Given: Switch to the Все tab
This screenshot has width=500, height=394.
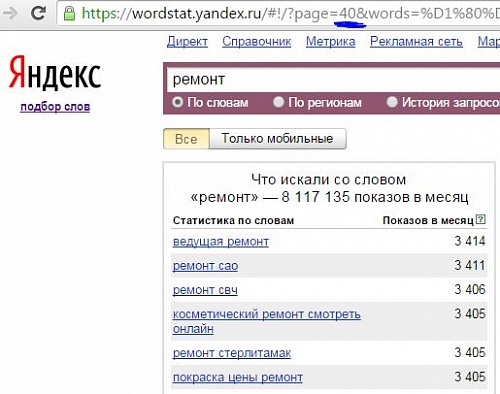Looking at the screenshot, I should 186,139.
